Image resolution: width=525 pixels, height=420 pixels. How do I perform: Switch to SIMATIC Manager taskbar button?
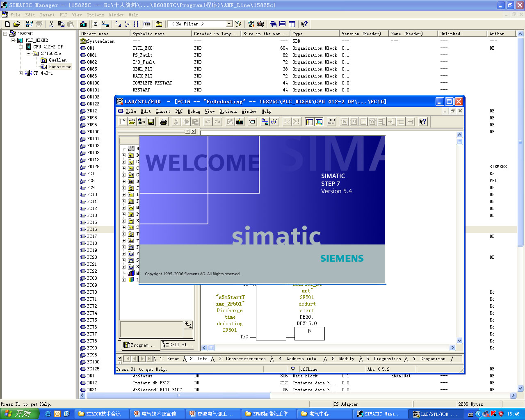point(381,414)
